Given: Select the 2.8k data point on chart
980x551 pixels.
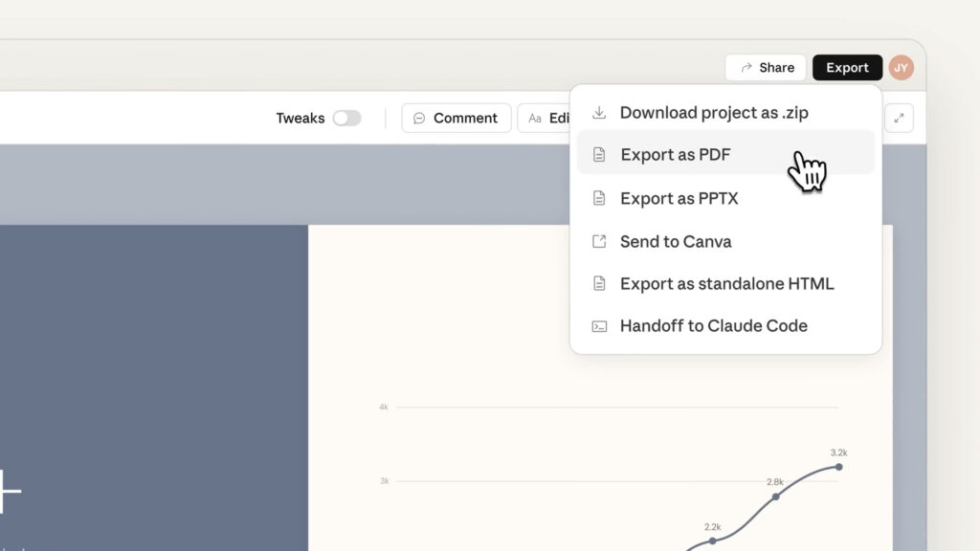Looking at the screenshot, I should [775, 496].
